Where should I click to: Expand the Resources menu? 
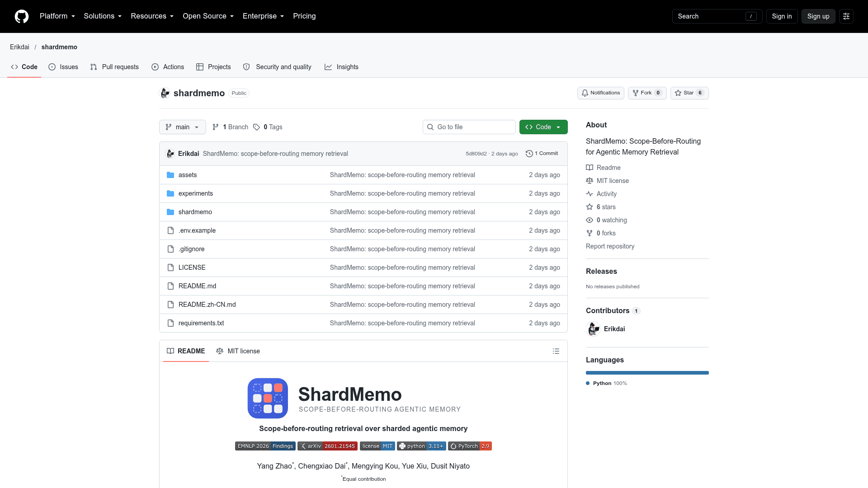tap(152, 16)
